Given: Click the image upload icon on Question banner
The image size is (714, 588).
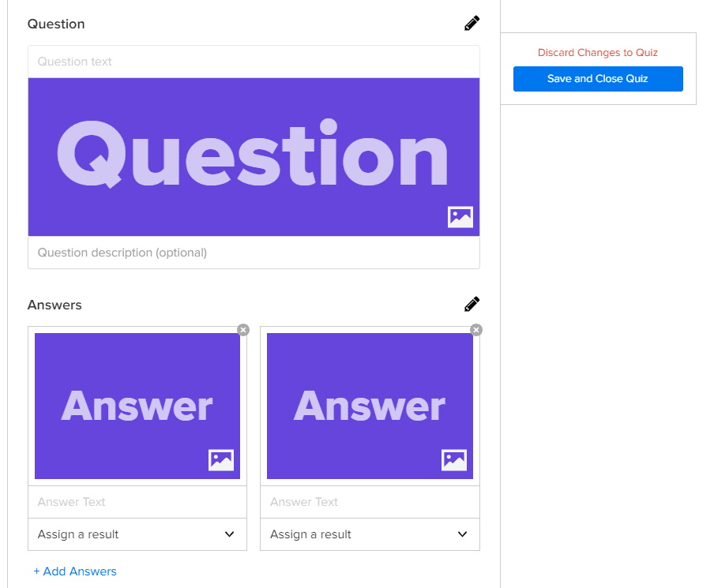Looking at the screenshot, I should (460, 216).
